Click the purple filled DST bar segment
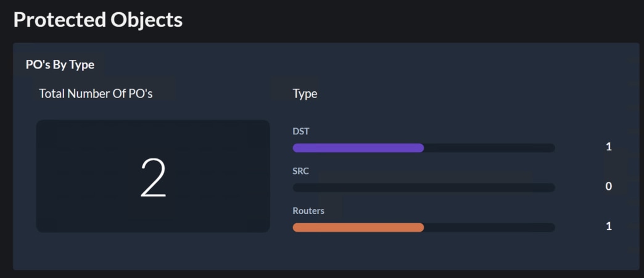Image resolution: width=644 pixels, height=278 pixels. tap(358, 148)
